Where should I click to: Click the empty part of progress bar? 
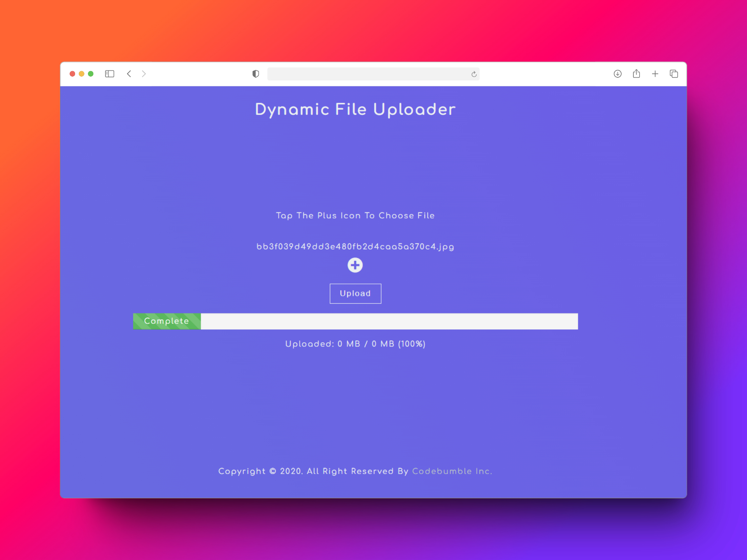pos(389,321)
